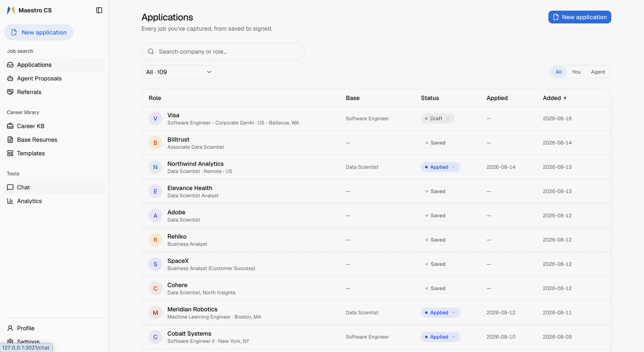Click the Status column header

[x=430, y=98]
